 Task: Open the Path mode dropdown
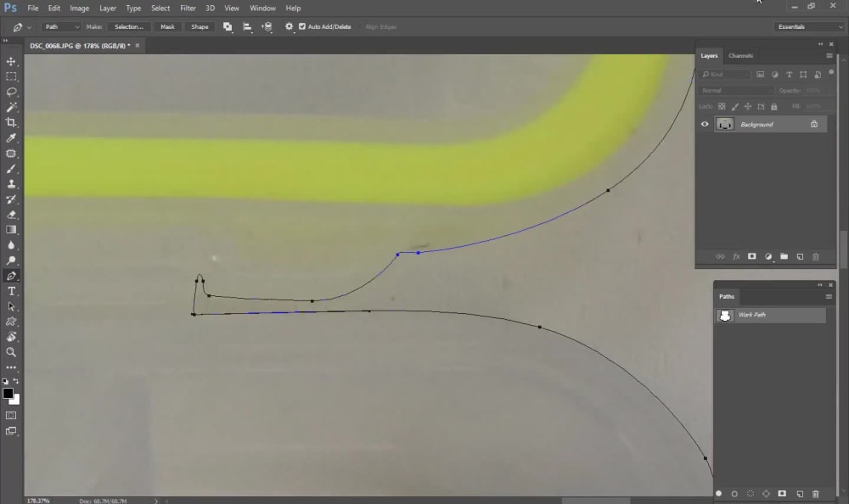62,26
